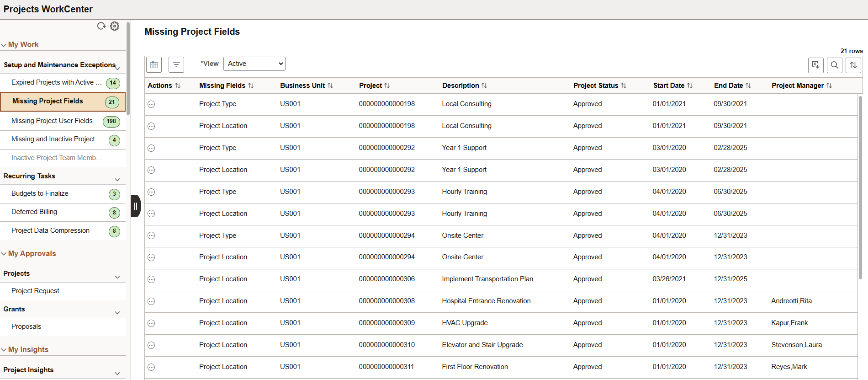Collapse the Project Insights group
Image resolution: width=868 pixels, height=380 pixels.
tap(117, 374)
